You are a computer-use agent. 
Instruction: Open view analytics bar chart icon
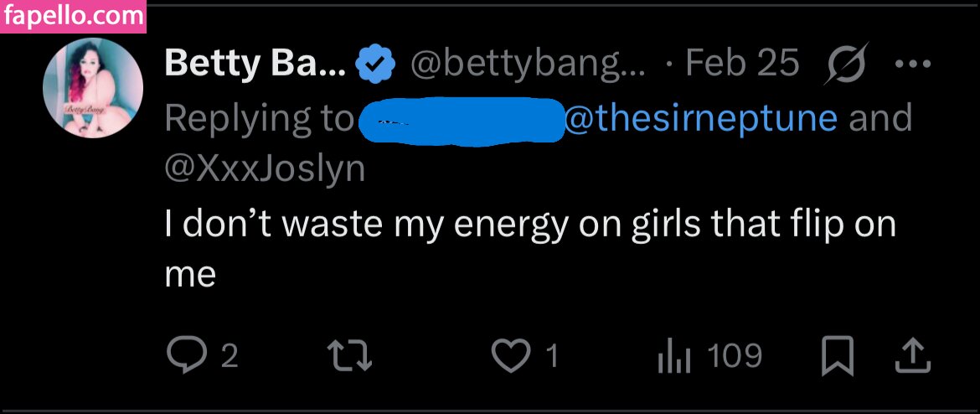(x=673, y=357)
